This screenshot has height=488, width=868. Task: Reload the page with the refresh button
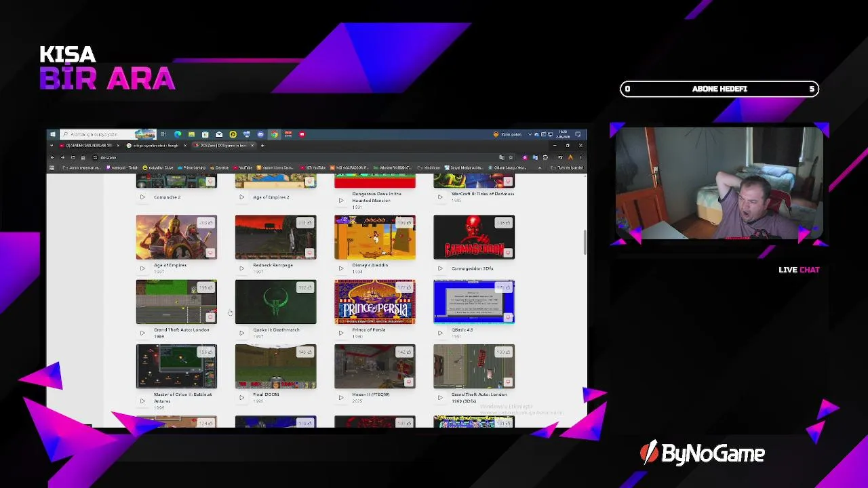coord(73,157)
